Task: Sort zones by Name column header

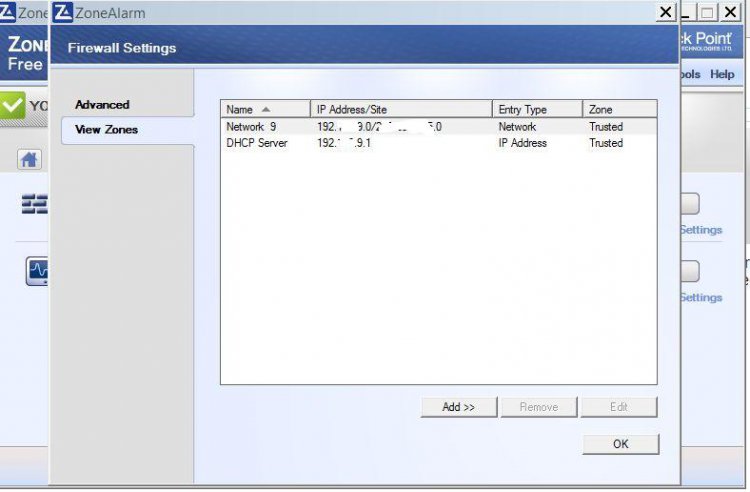Action: [265, 109]
